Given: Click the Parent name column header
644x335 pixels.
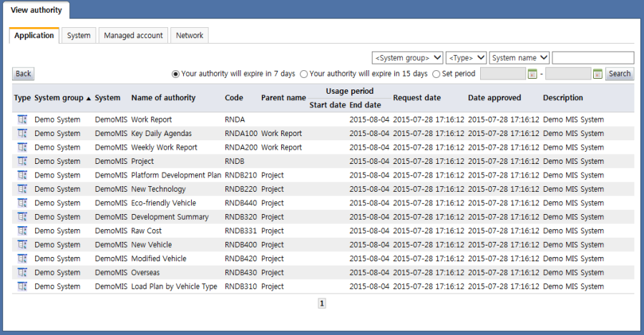Looking at the screenshot, I should pos(283,98).
